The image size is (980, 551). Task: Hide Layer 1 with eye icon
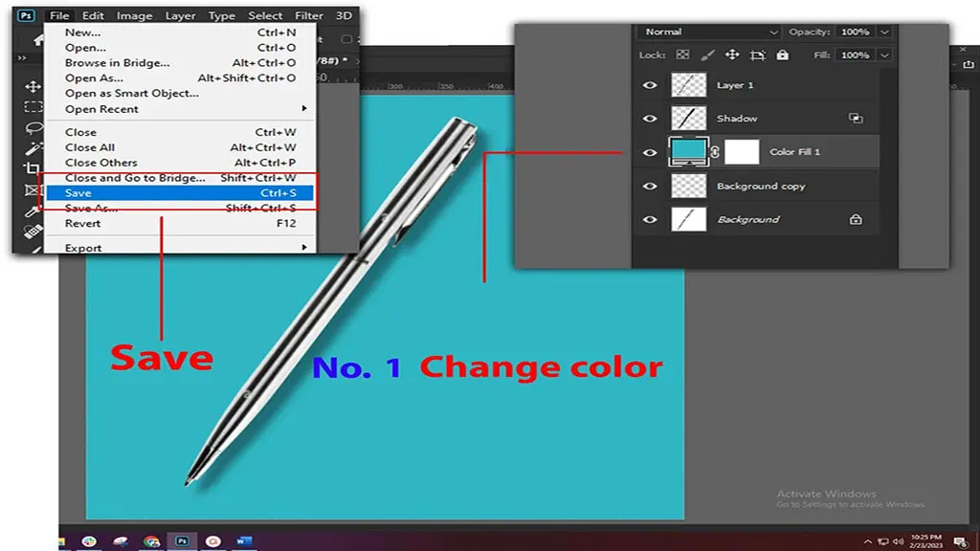click(x=650, y=85)
